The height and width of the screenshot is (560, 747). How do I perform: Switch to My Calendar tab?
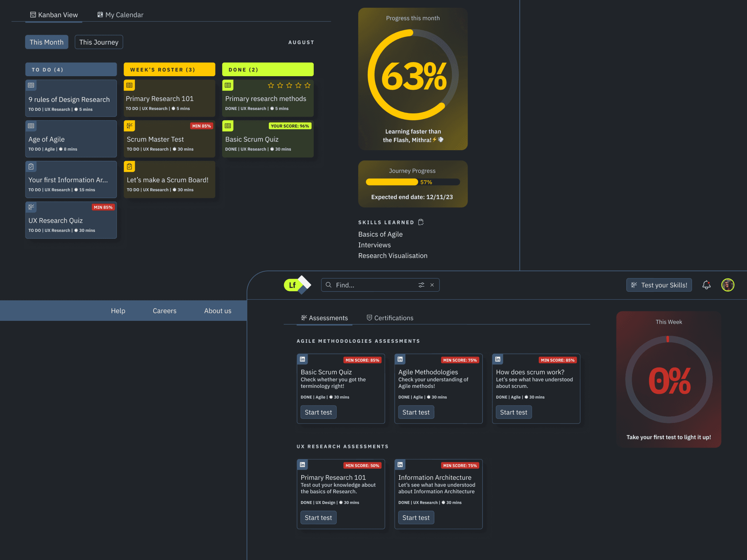(x=120, y=15)
